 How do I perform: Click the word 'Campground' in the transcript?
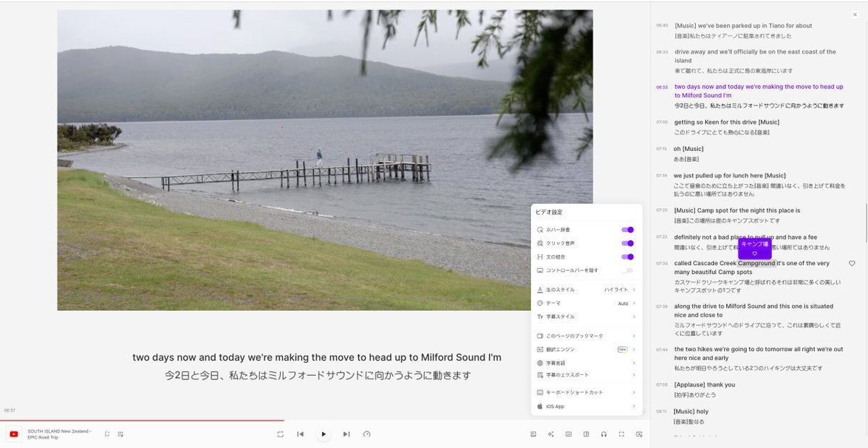757,264
